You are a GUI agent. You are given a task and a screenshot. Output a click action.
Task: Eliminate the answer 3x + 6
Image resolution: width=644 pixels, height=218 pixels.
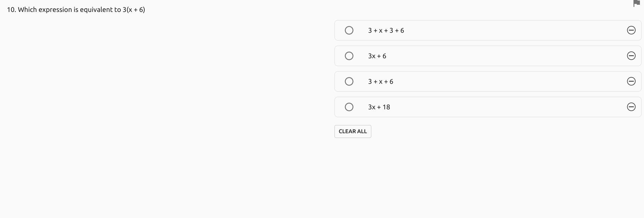pyautogui.click(x=631, y=56)
